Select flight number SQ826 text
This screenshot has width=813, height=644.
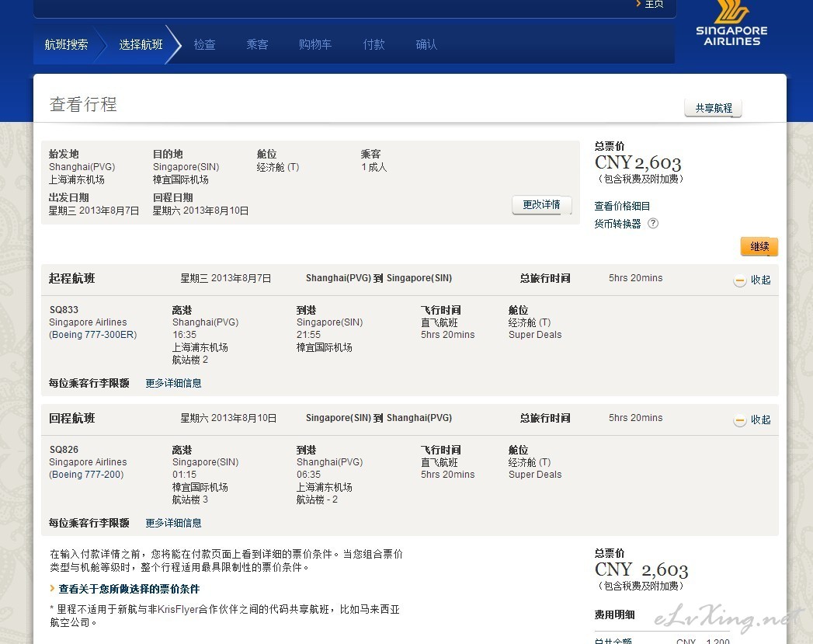64,450
